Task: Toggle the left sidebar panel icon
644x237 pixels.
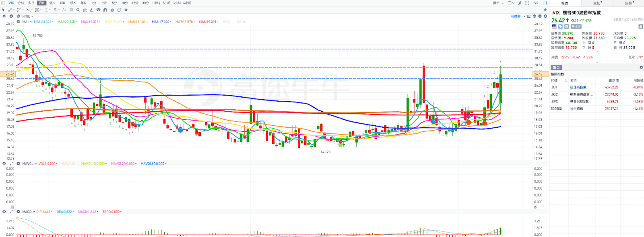Action: pyautogui.click(x=3, y=3)
